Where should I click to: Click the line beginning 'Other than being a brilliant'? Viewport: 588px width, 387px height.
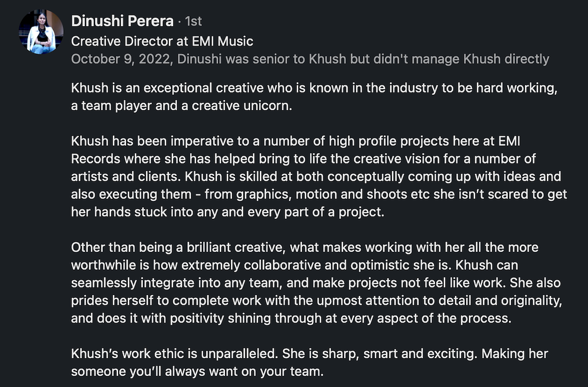click(305, 247)
